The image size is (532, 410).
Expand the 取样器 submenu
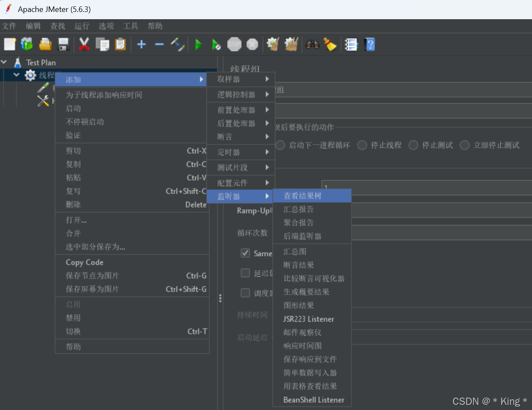click(241, 79)
